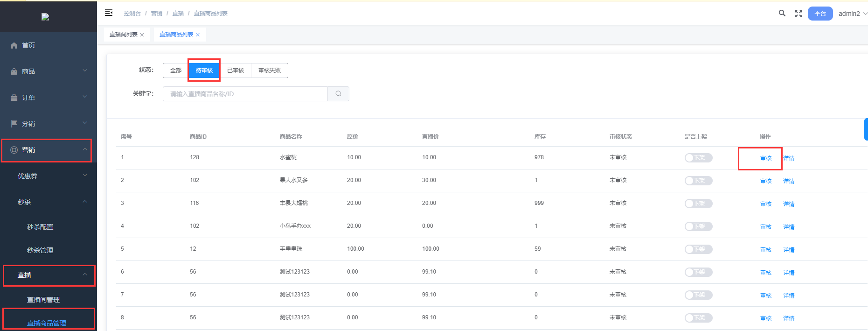Screen dimensions: 868x331
Task: Toggle 上架 switch for 手串串珠 row
Action: (698, 249)
